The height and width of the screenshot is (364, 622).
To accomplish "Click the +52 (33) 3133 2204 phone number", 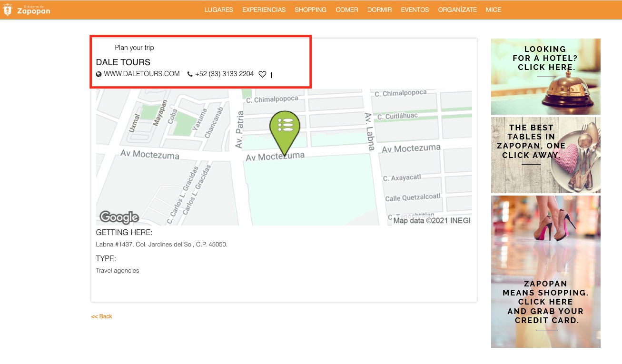I will [224, 74].
